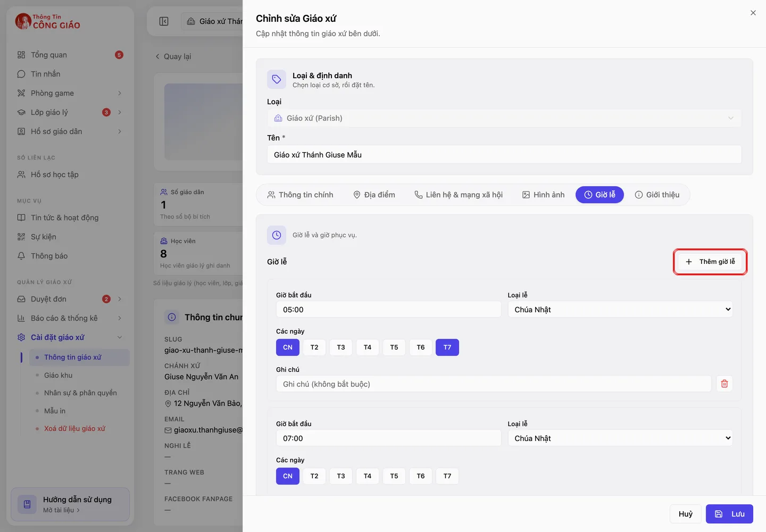Open Loại lễ dropdown for 05:00 entry

(620, 310)
